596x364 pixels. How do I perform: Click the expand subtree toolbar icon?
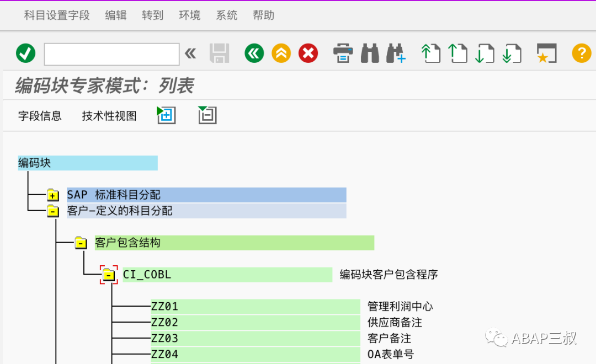point(167,115)
